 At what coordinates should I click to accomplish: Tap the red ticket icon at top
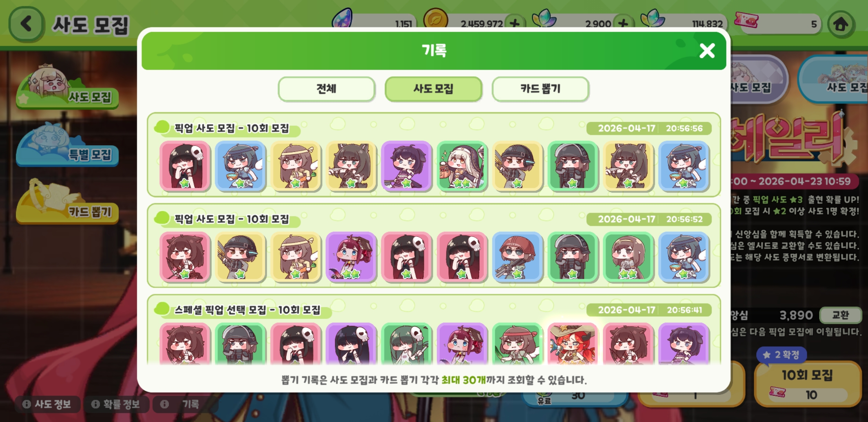[746, 20]
